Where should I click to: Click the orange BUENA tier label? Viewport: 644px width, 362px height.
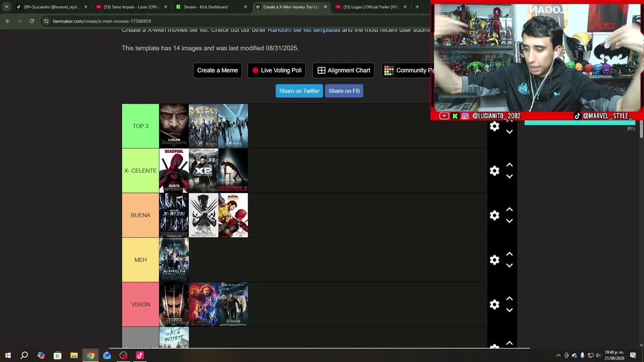tap(140, 215)
